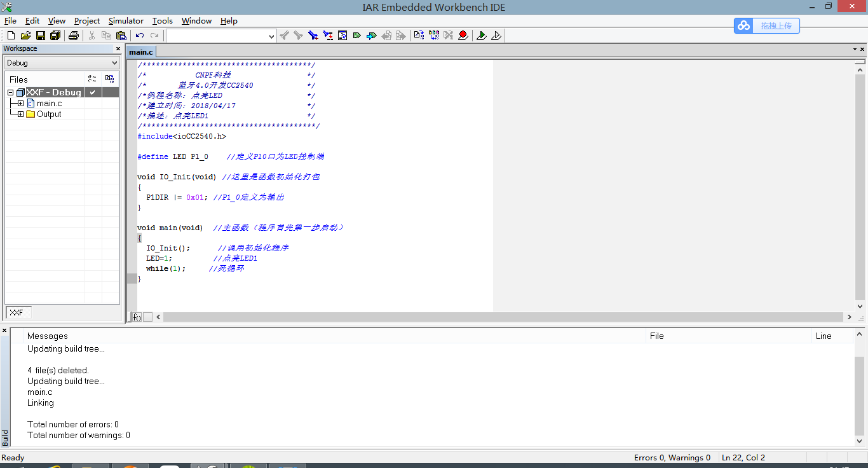This screenshot has height=468, width=868.
Task: Print the file using printer icon
Action: click(x=74, y=36)
